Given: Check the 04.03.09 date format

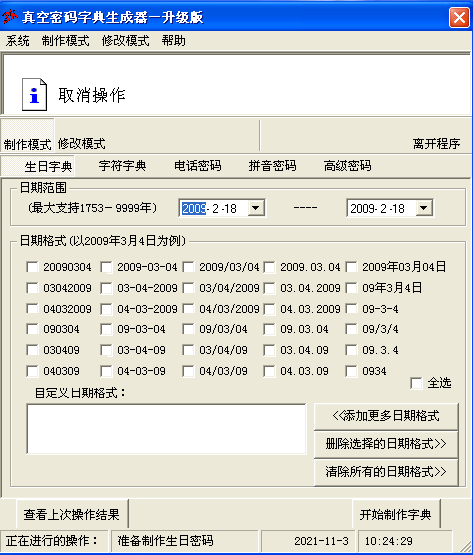Looking at the screenshot, I should click(x=269, y=371).
